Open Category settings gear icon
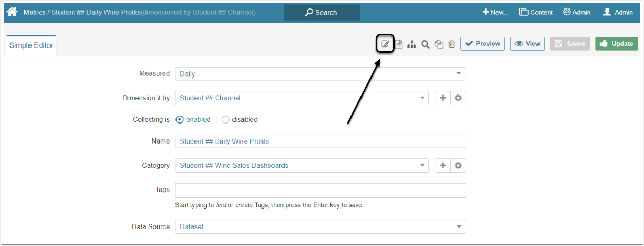 click(458, 165)
